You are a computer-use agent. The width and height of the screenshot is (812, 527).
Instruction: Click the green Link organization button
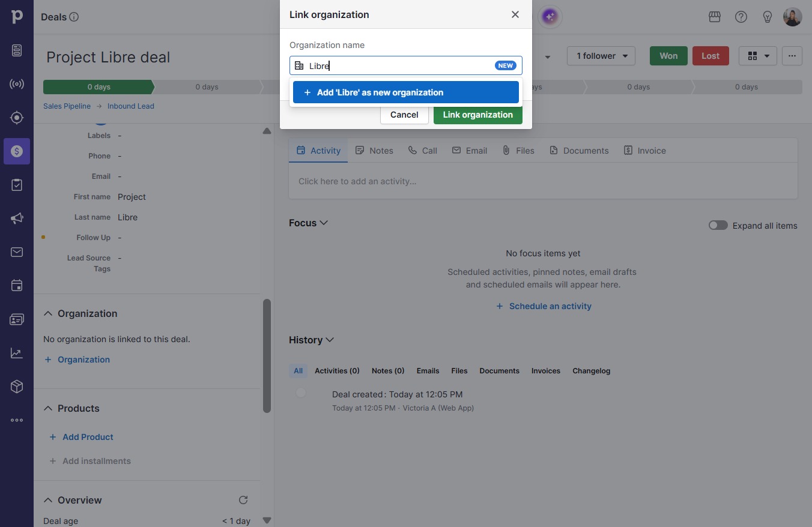[x=478, y=115]
